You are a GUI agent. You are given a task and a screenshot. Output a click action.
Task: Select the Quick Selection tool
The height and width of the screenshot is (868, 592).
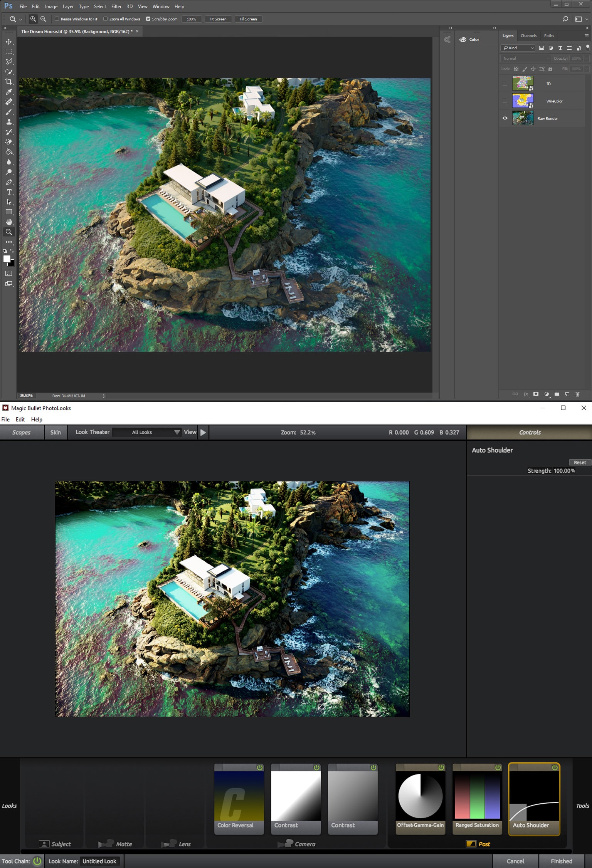9,72
